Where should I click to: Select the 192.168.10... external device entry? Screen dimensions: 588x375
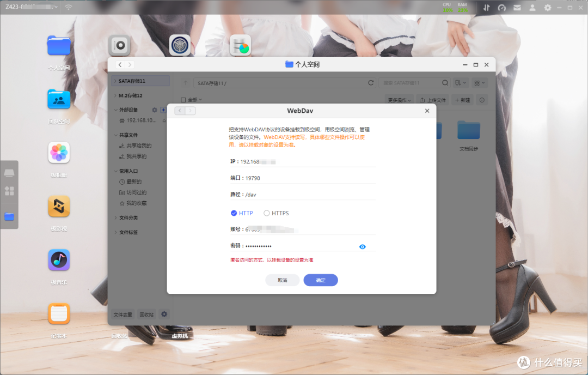(x=142, y=120)
